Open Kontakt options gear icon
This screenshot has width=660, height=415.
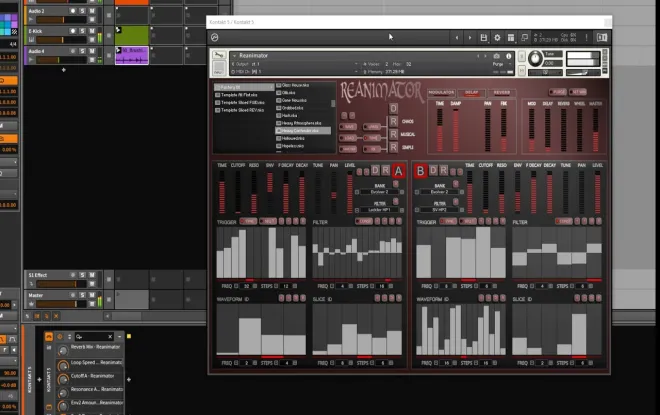(x=497, y=38)
